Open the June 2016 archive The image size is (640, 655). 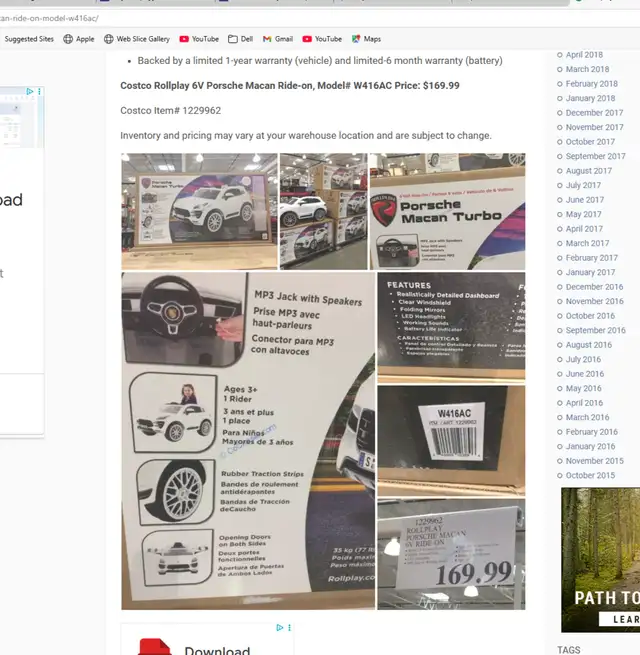[x=584, y=374]
